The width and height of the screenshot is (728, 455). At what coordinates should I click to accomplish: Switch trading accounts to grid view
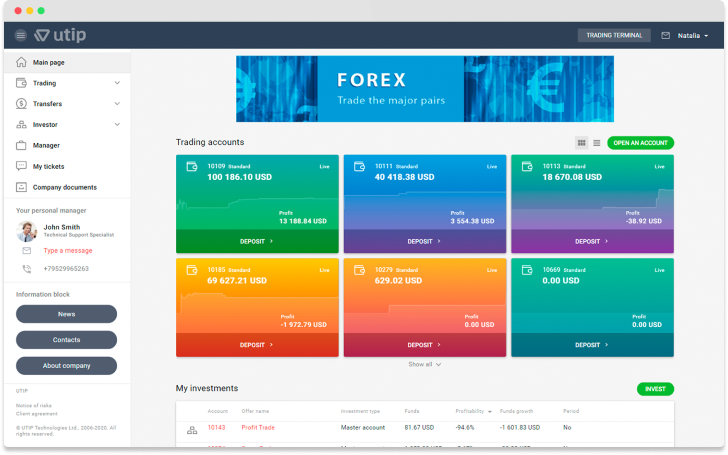coord(582,143)
